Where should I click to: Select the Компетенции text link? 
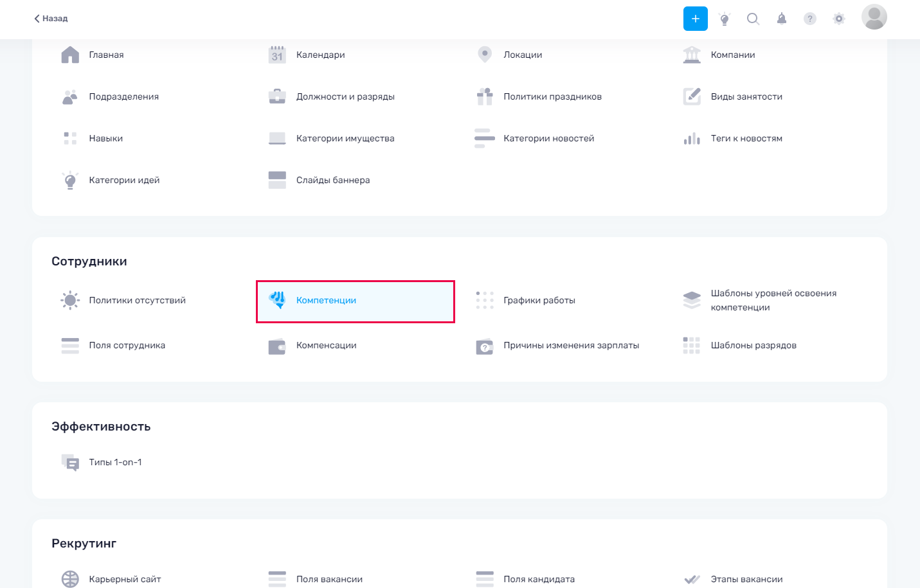(326, 300)
